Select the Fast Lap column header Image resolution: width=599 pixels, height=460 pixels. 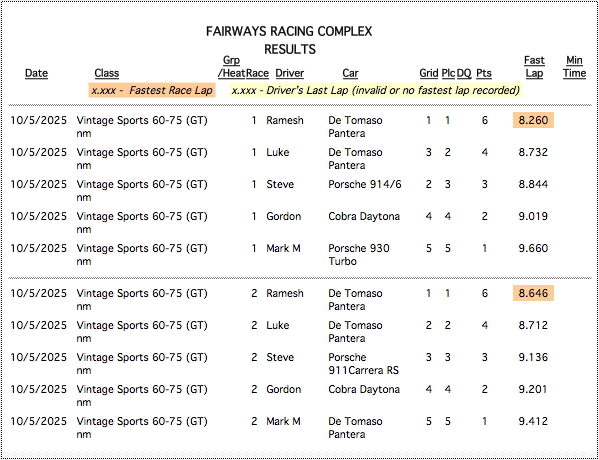point(534,66)
